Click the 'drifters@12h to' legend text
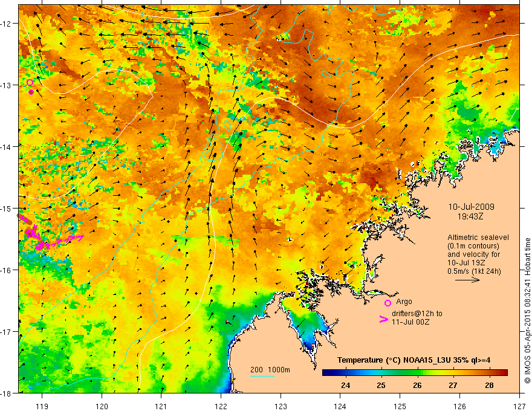The width and height of the screenshot is (532, 411). pyautogui.click(x=417, y=314)
